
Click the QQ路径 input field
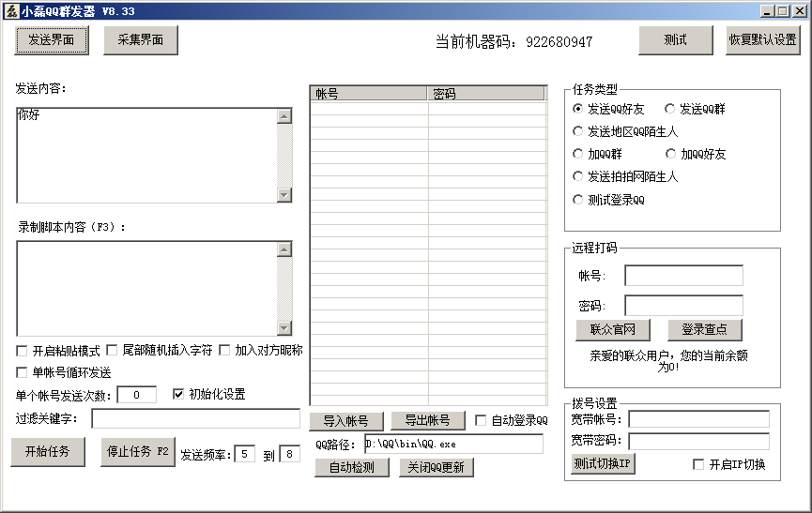click(x=453, y=445)
